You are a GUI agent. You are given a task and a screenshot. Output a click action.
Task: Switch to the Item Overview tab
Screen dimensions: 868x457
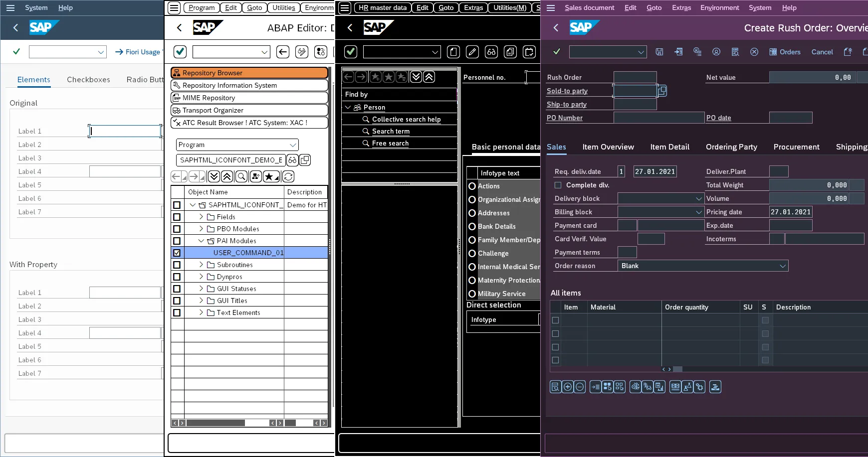[x=608, y=147]
